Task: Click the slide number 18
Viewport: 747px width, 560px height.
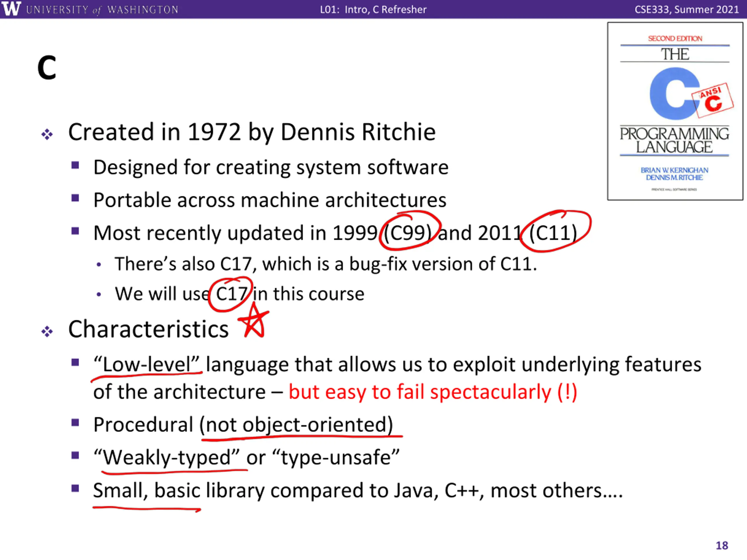Action: [x=722, y=545]
